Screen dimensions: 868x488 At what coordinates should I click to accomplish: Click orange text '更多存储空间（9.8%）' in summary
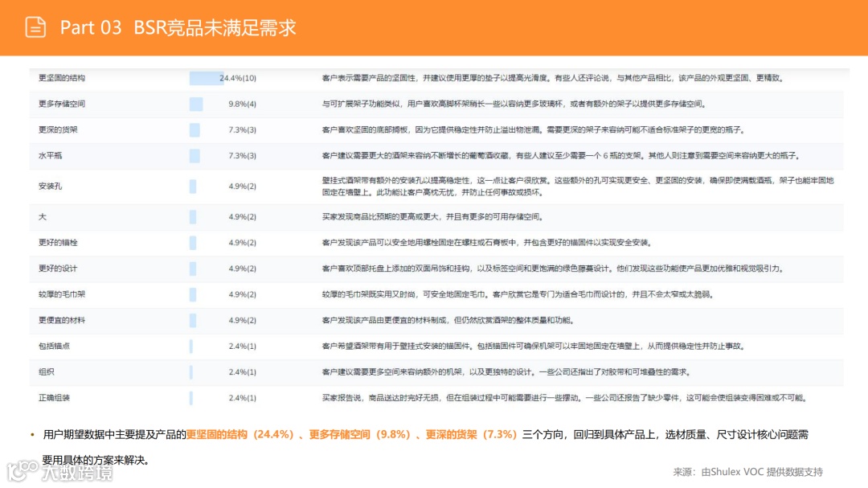360,435
